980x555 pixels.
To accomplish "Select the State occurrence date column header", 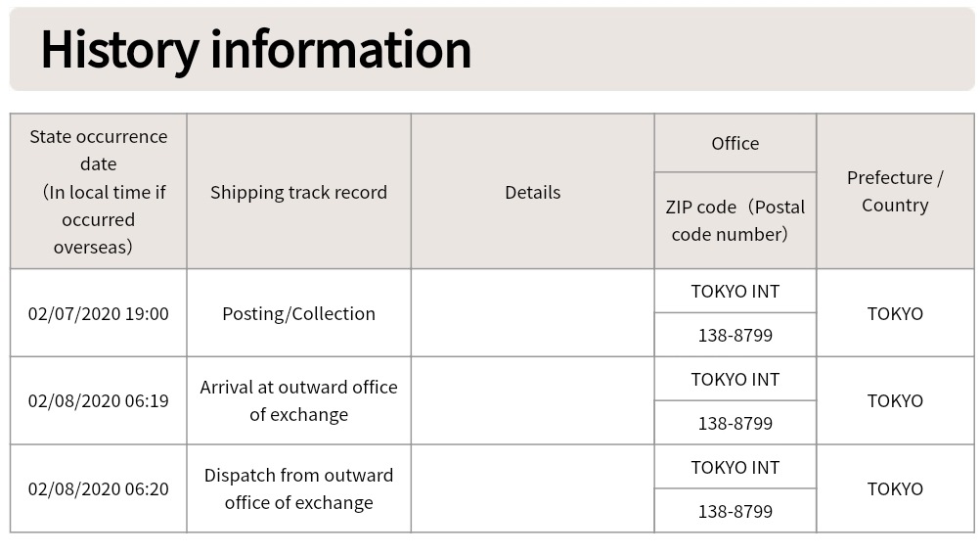I will (99, 192).
